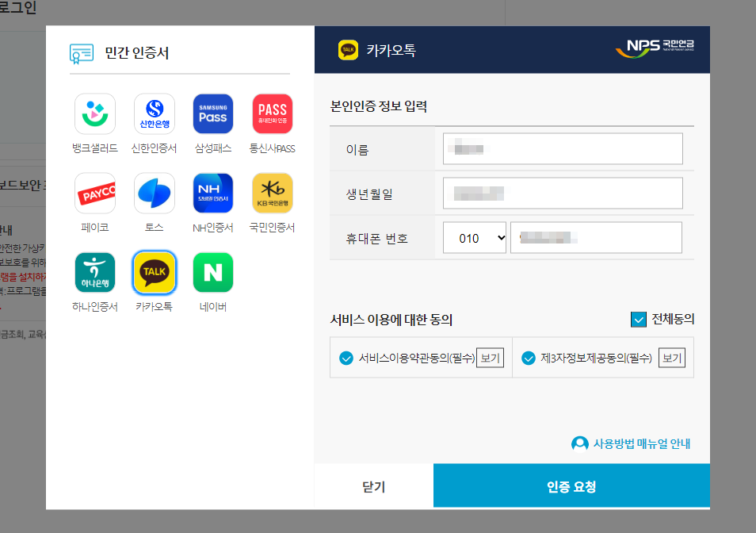View the 서비스이용약관 terms via 보기
The height and width of the screenshot is (533, 756).
click(x=490, y=358)
